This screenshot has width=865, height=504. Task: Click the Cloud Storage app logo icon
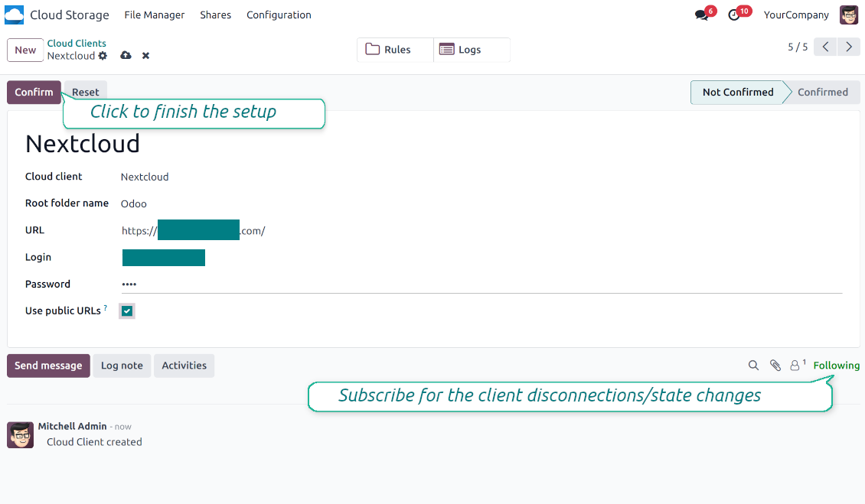pyautogui.click(x=15, y=15)
